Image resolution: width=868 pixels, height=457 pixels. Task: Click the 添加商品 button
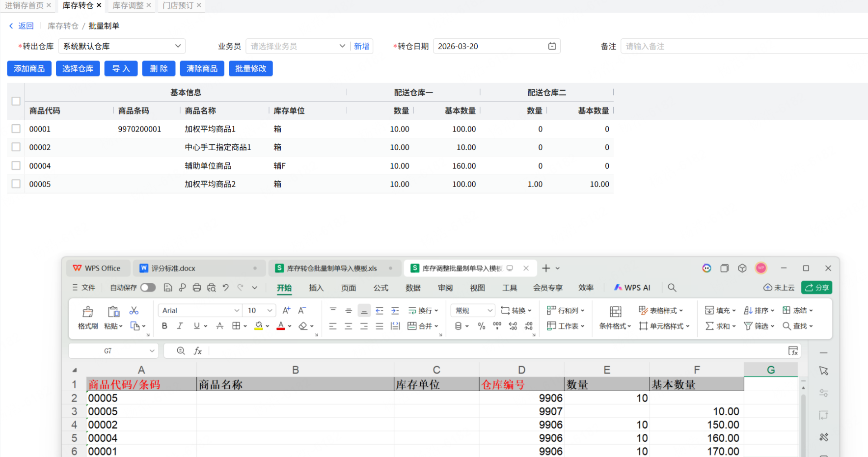(x=29, y=69)
